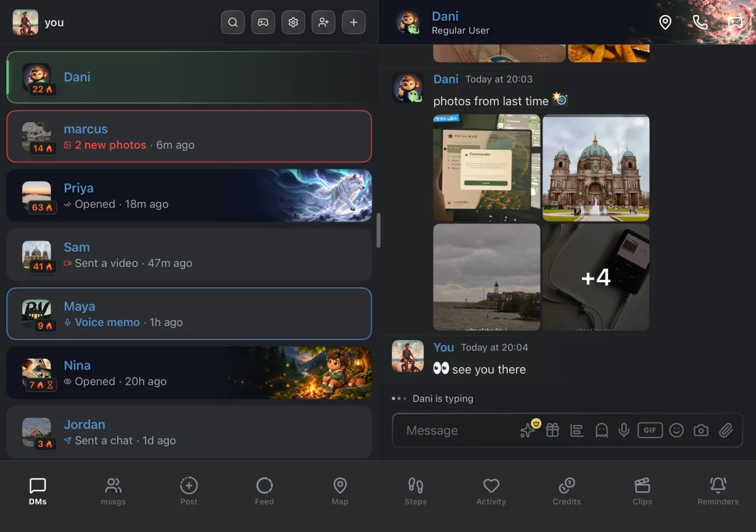Open the Post tab
The width and height of the screenshot is (756, 532).
(189, 492)
